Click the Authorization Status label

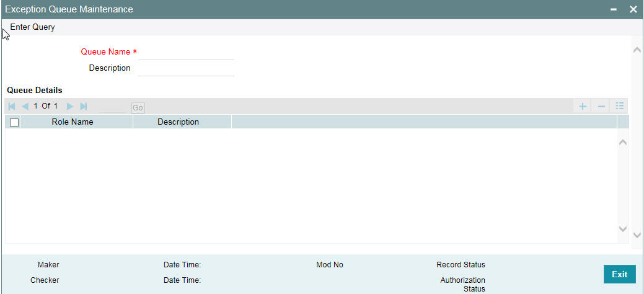point(463,284)
